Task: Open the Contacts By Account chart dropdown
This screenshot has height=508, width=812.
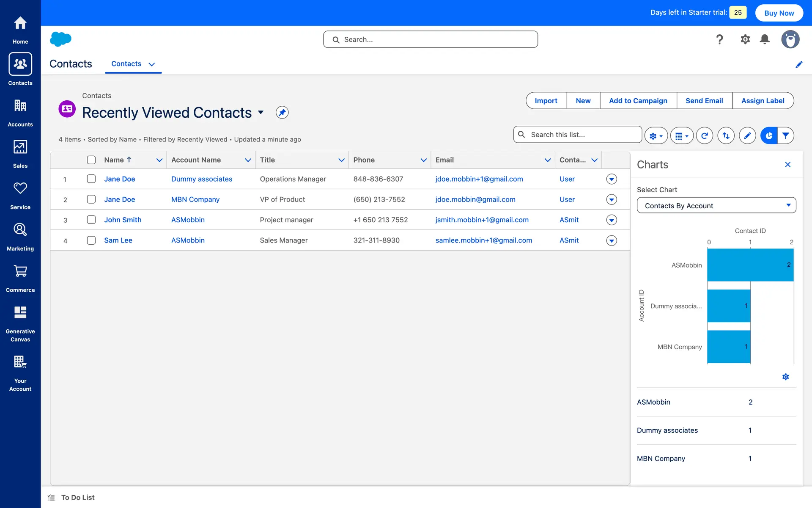Action: [x=716, y=206]
